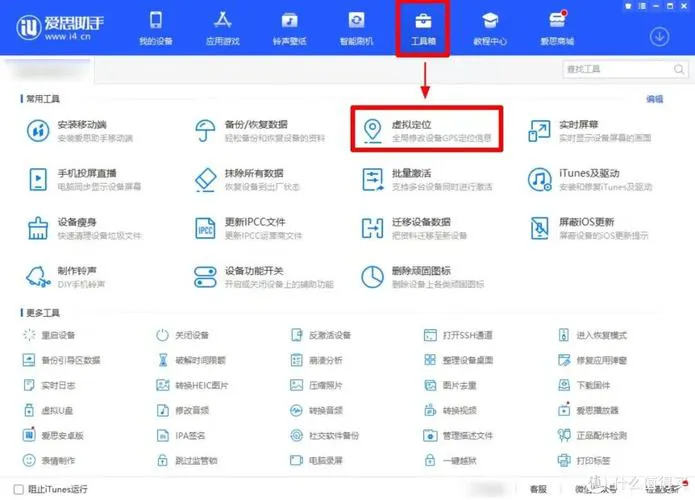Open 打开SSH通道 tool

[x=458, y=335]
